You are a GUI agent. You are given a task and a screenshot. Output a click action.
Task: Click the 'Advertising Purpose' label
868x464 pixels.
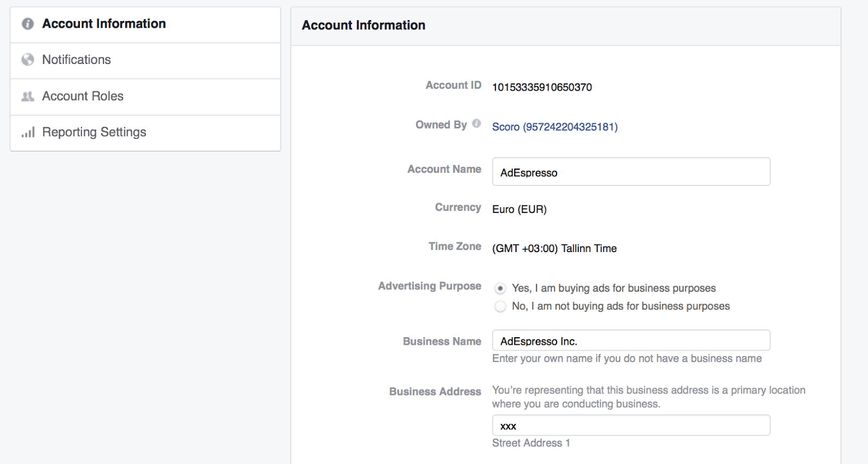coord(430,286)
